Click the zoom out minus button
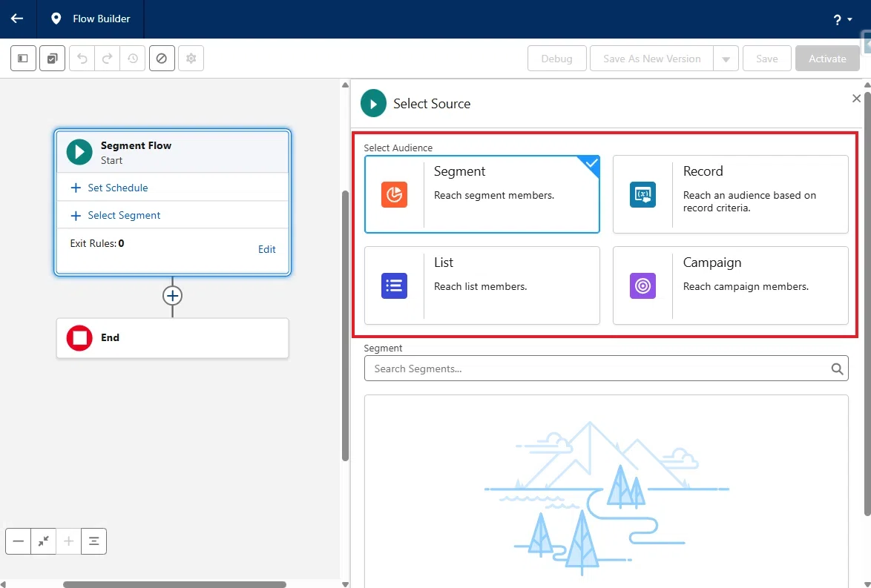Image resolution: width=871 pixels, height=588 pixels. click(x=19, y=541)
